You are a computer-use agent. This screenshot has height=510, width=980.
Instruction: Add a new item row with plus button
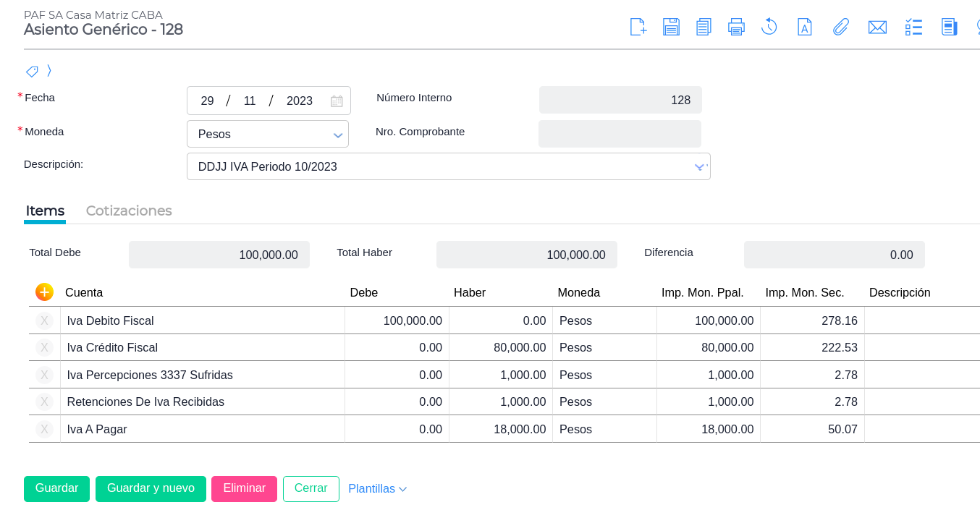coord(44,292)
